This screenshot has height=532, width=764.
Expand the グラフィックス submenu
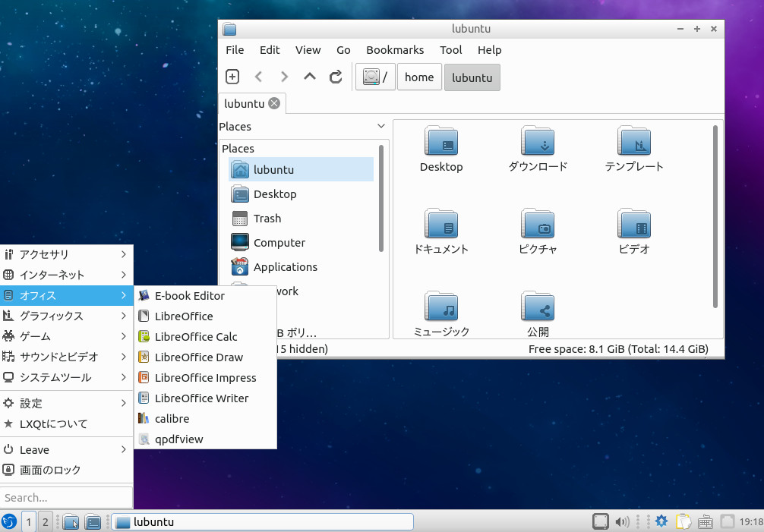click(66, 316)
